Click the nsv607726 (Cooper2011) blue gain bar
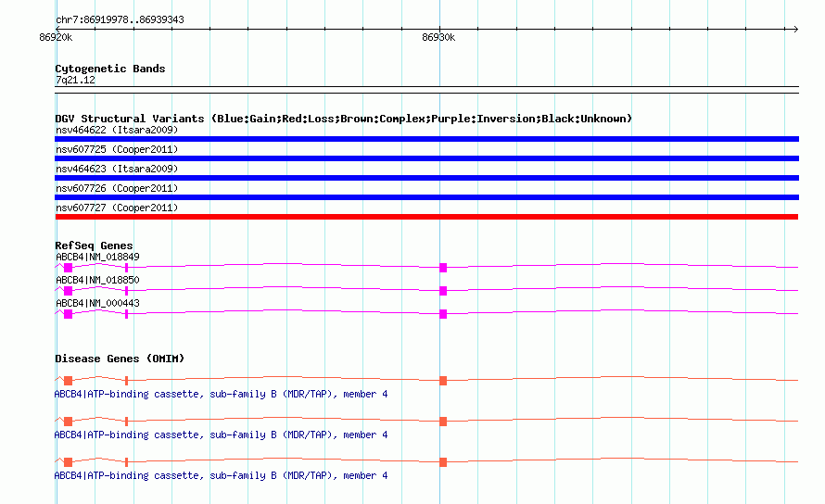 [x=426, y=197]
